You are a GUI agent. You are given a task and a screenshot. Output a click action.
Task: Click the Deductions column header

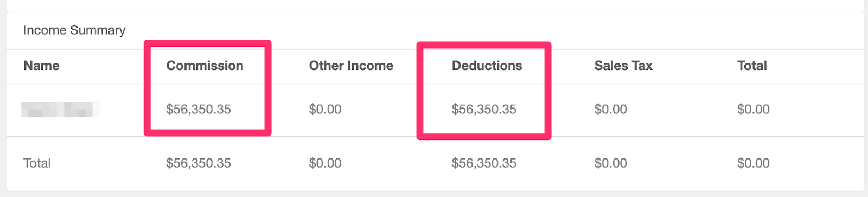click(487, 66)
